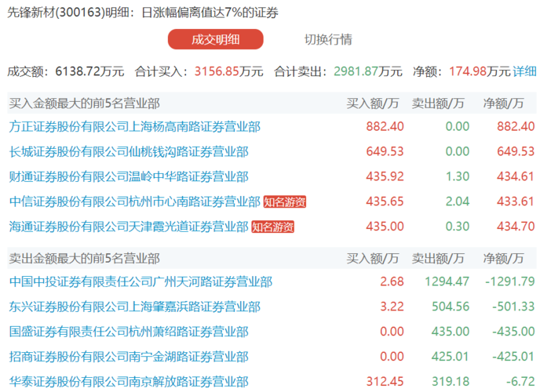Screen dimensions: 540x392
Task: Switch to 切换行情 tab
Action: point(328,39)
